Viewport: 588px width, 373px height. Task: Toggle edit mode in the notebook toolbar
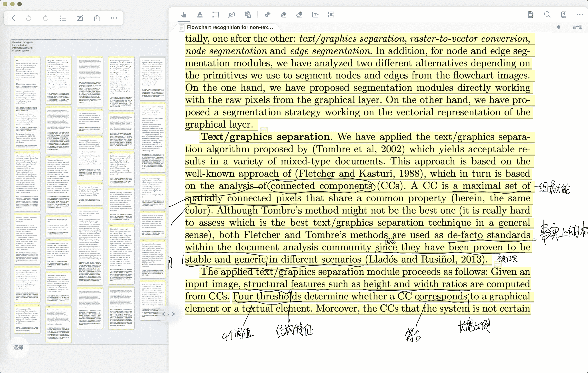click(x=80, y=18)
